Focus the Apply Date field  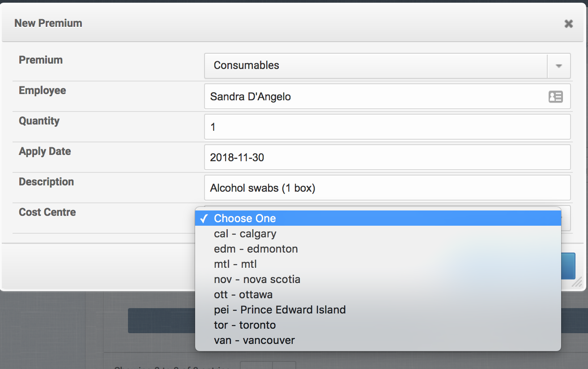(387, 157)
